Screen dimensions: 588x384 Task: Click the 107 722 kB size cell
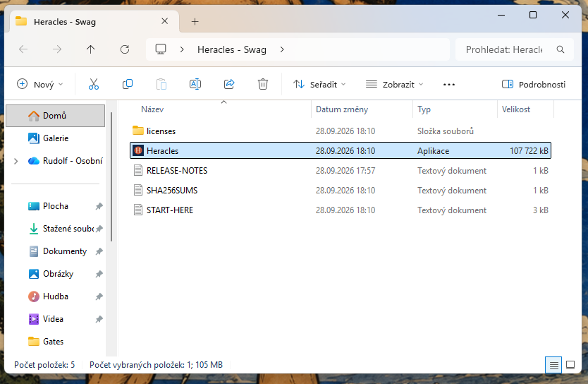coord(529,151)
